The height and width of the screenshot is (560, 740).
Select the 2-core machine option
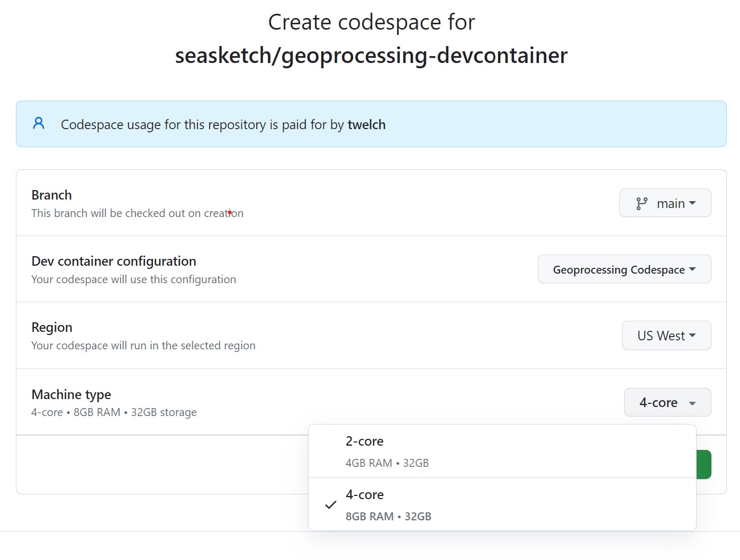click(502, 451)
